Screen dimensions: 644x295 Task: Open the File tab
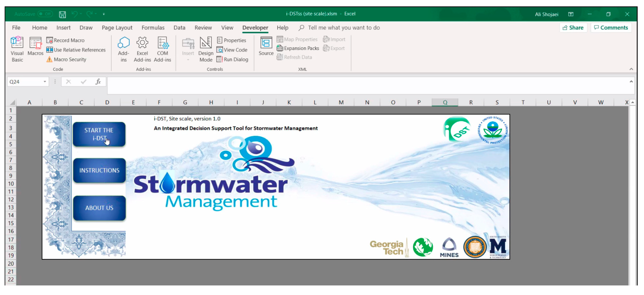16,27
